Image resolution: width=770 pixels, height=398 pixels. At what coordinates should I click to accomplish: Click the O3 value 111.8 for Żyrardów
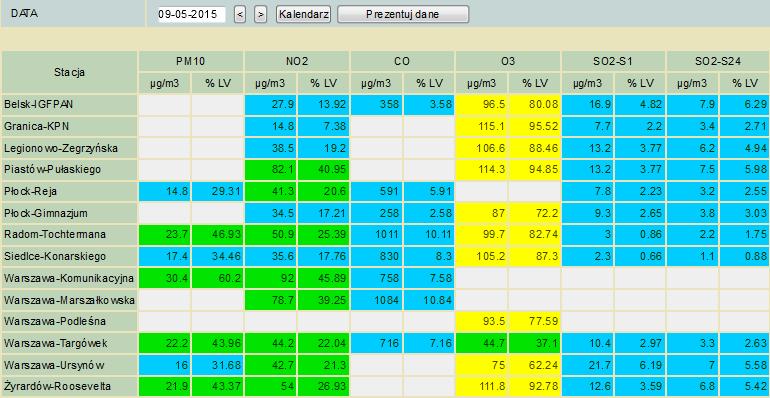(482, 386)
